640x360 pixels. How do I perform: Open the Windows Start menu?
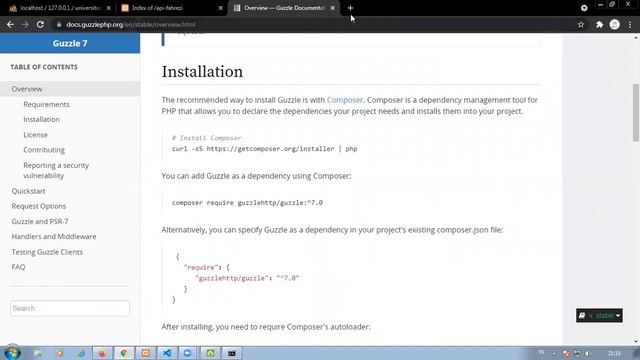(12, 353)
